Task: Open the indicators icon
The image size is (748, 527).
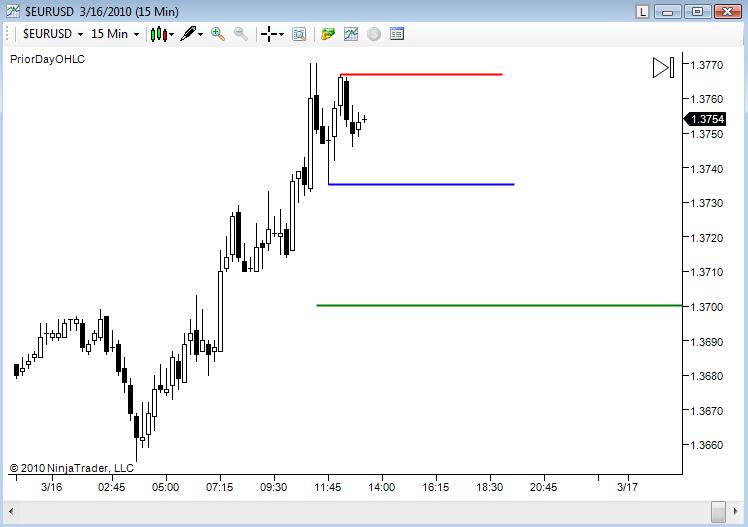Action: (351, 34)
